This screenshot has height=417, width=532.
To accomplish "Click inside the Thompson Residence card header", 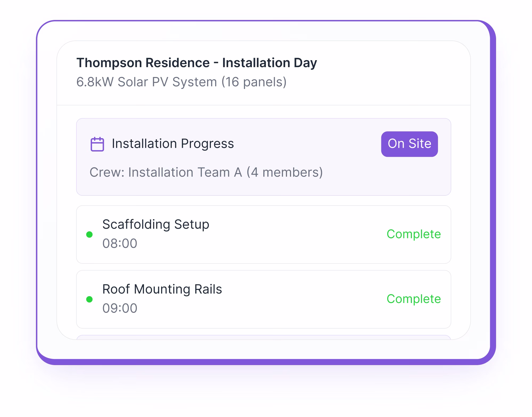I will pyautogui.click(x=264, y=72).
